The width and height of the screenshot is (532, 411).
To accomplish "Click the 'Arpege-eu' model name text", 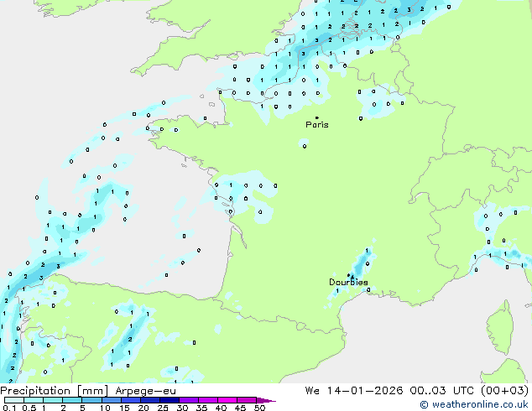I will 145,391.
